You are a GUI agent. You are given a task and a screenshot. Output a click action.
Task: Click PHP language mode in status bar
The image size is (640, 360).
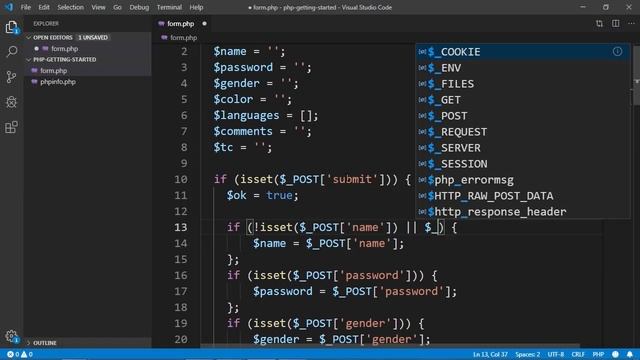(x=598, y=354)
